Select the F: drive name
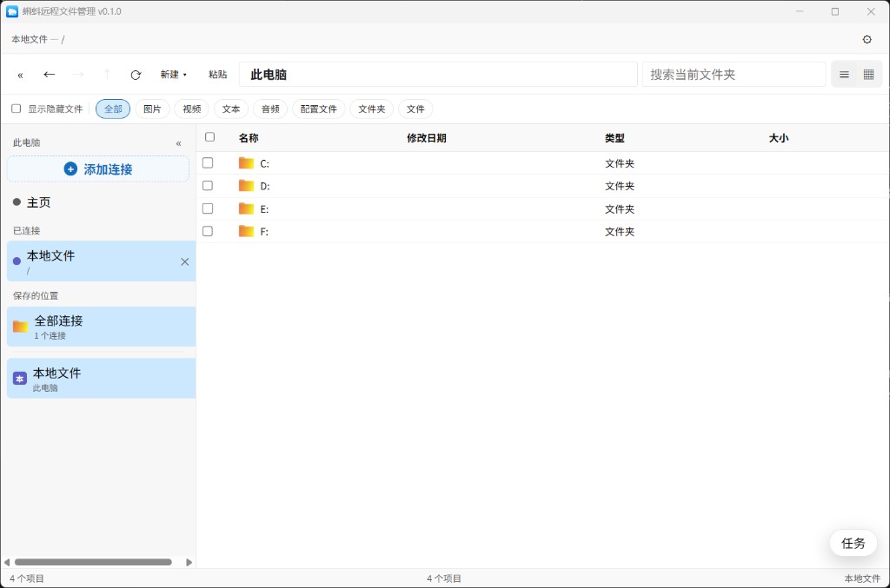890x588 pixels. 264,231
